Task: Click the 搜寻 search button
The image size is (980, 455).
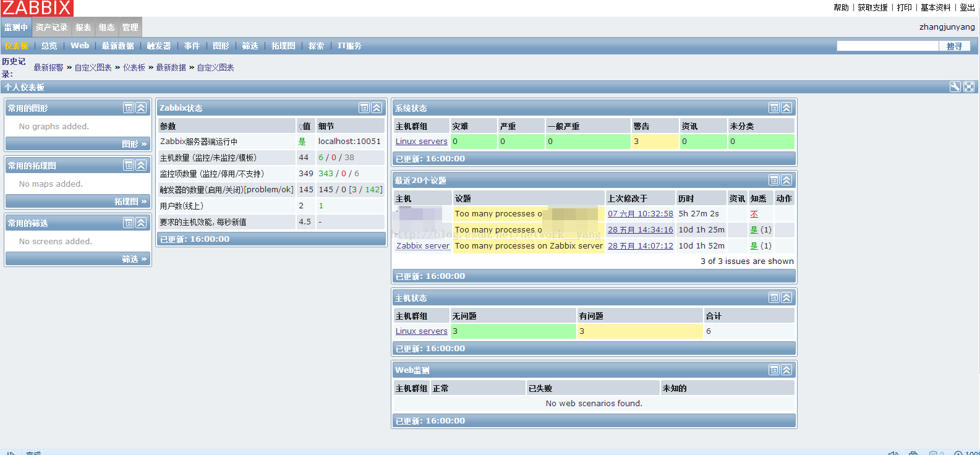Action: coord(955,46)
